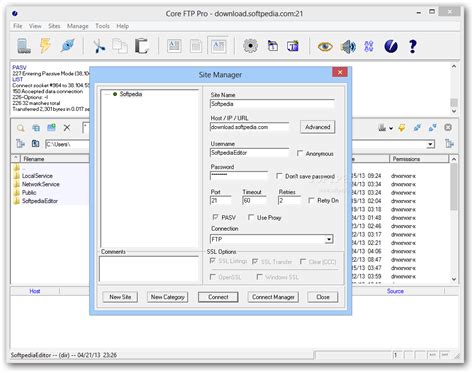Open the Connection type FTP dropdown

(x=329, y=239)
